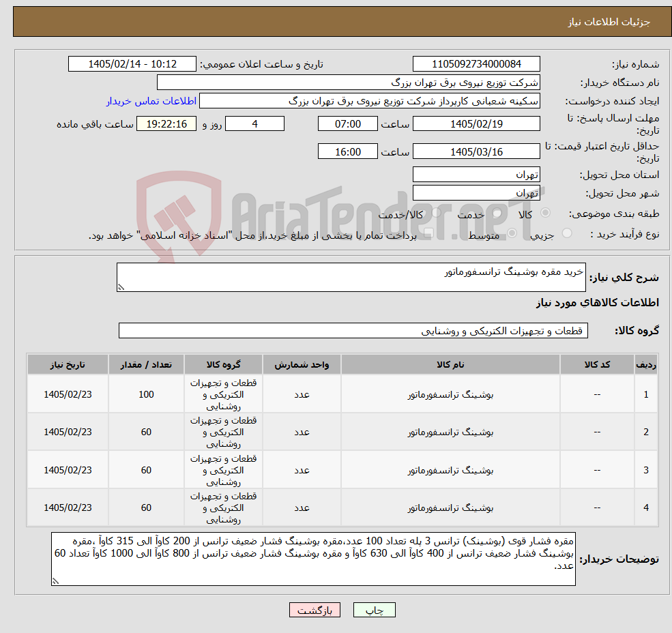
Task: Click the تاریخ نیاز column header
Action: pos(68,365)
